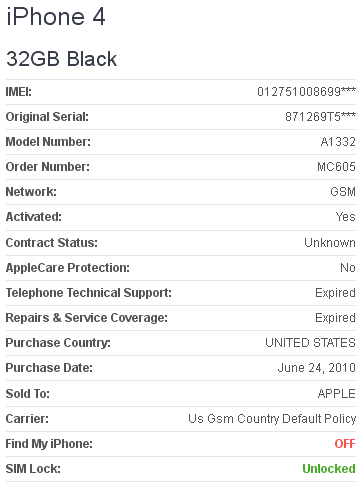Select the Original Serial value 871269T5
361x485 pixels.
(x=320, y=117)
